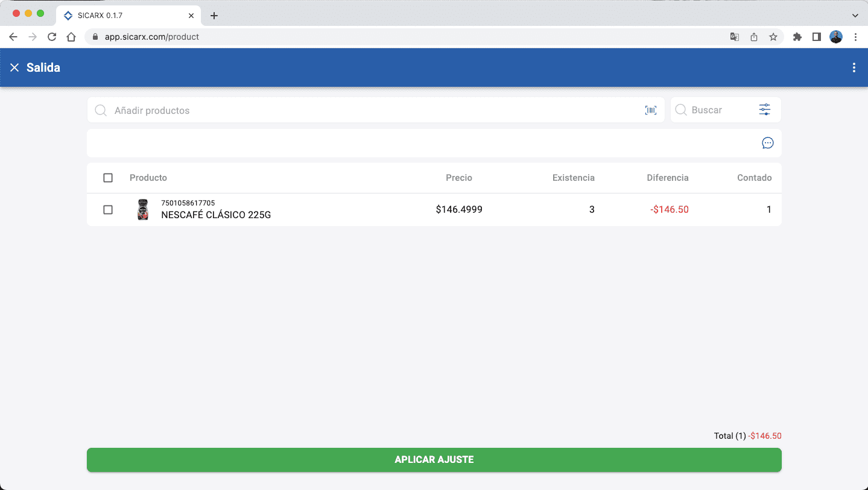Image resolution: width=868 pixels, height=490 pixels.
Task: Check the NESCAFÉ CLÁSICO row checkbox
Action: [108, 210]
